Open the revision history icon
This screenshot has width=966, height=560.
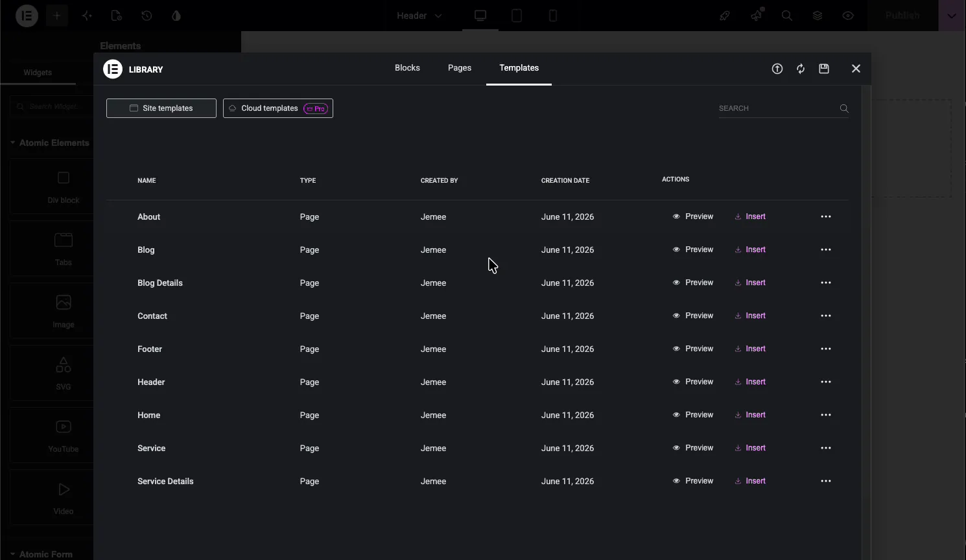click(x=147, y=16)
